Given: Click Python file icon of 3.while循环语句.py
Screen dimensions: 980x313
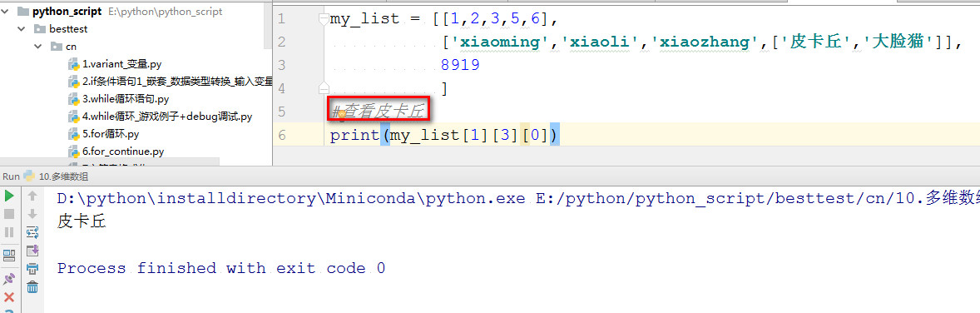Looking at the screenshot, I should tap(74, 99).
